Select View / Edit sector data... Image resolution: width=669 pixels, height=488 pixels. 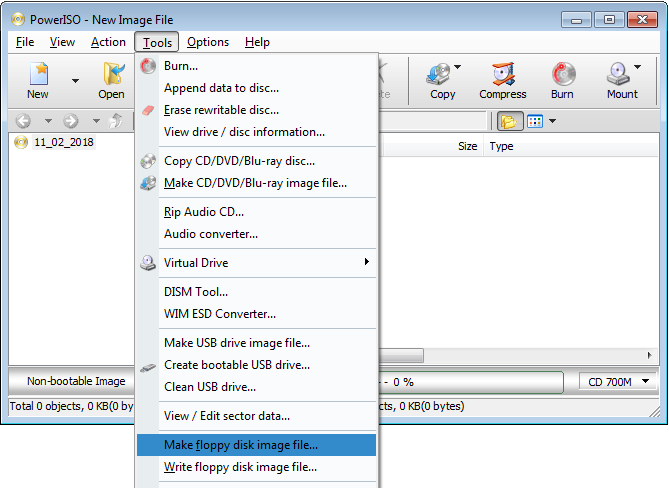[256, 416]
